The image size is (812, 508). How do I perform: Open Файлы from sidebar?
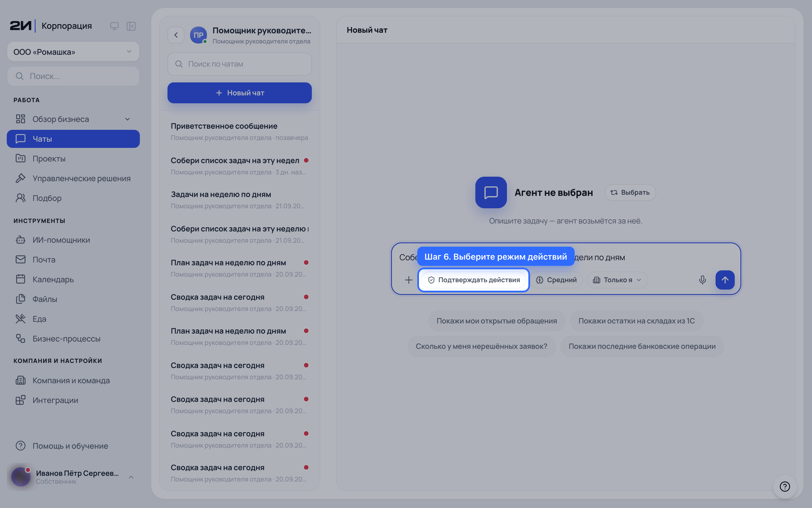(x=73, y=299)
